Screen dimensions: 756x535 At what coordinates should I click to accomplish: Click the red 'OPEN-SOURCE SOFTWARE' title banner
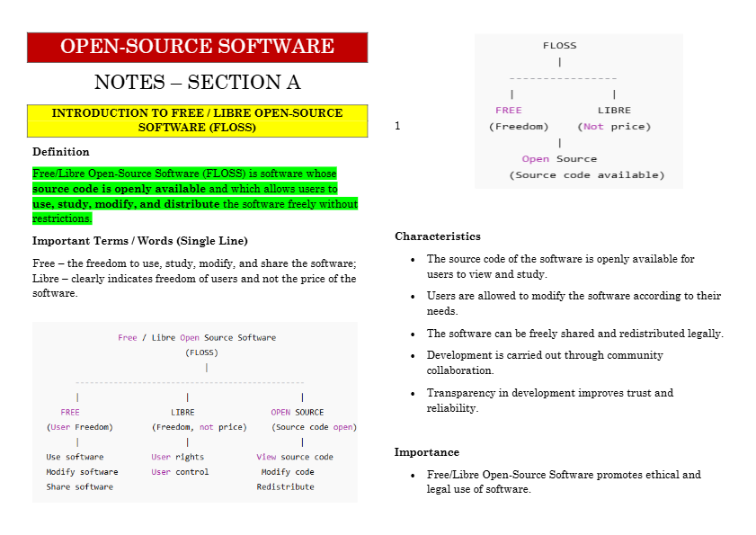tap(197, 48)
